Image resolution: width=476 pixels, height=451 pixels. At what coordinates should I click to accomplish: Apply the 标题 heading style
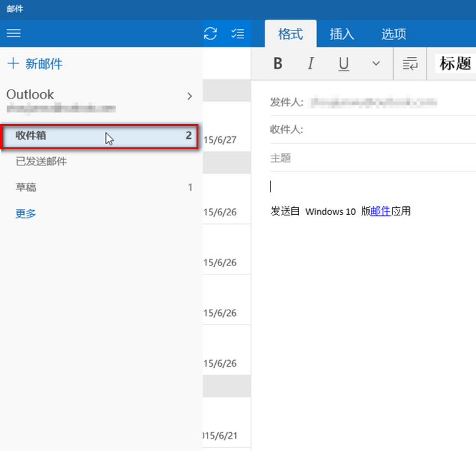point(455,64)
